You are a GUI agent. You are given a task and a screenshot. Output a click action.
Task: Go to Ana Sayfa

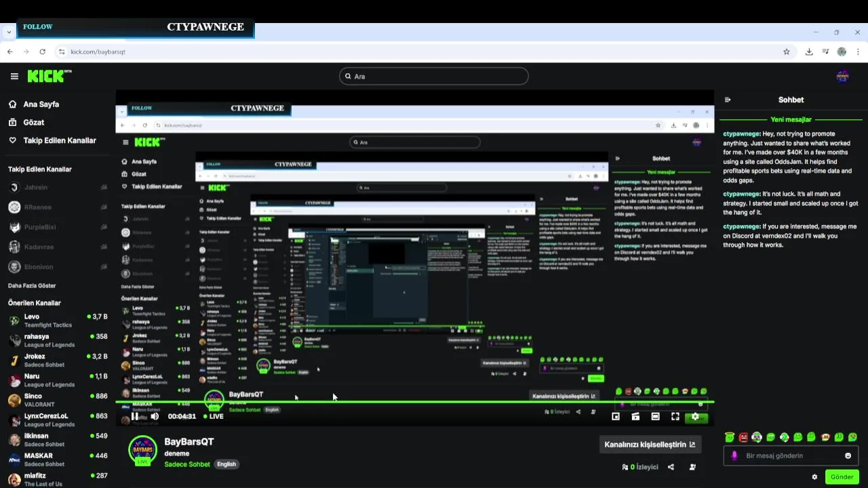[41, 104]
